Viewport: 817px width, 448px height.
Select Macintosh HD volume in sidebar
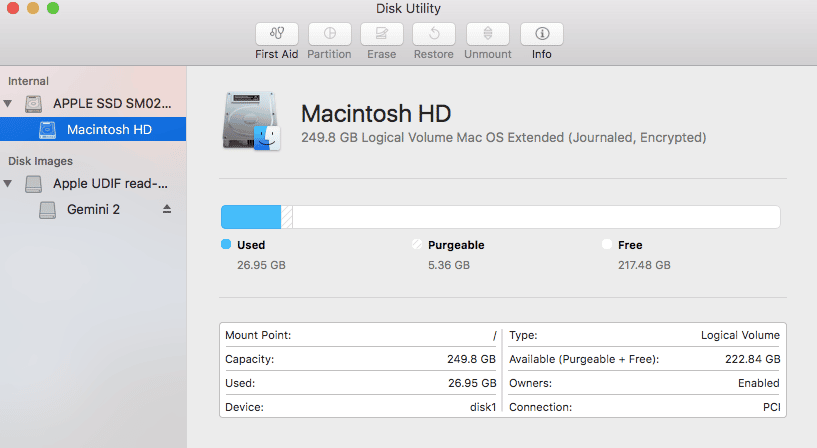93,129
